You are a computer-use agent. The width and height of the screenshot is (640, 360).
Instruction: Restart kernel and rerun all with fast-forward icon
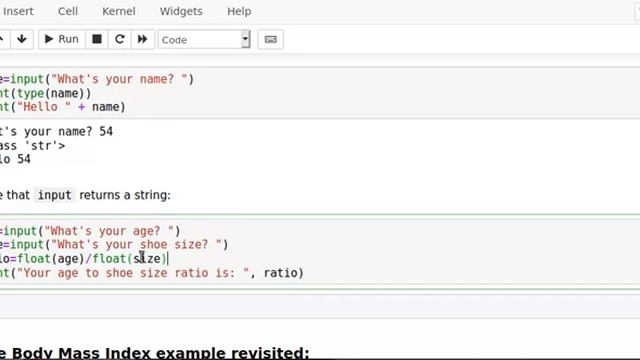tap(142, 39)
